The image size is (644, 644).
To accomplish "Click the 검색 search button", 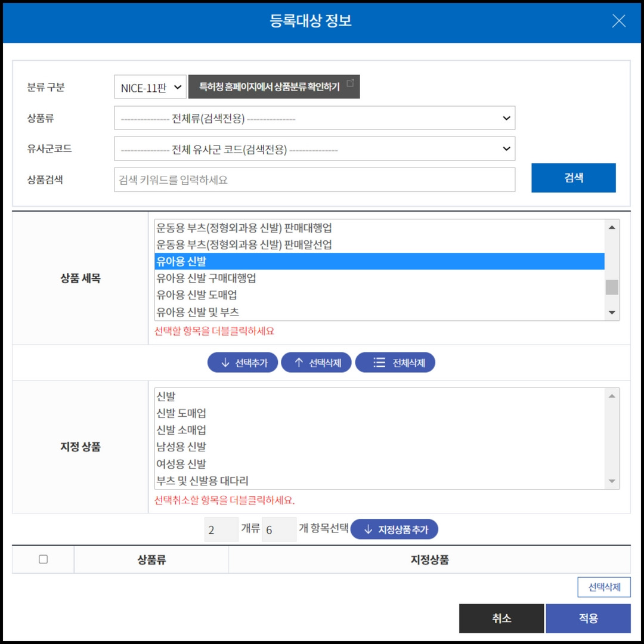I will pyautogui.click(x=573, y=178).
